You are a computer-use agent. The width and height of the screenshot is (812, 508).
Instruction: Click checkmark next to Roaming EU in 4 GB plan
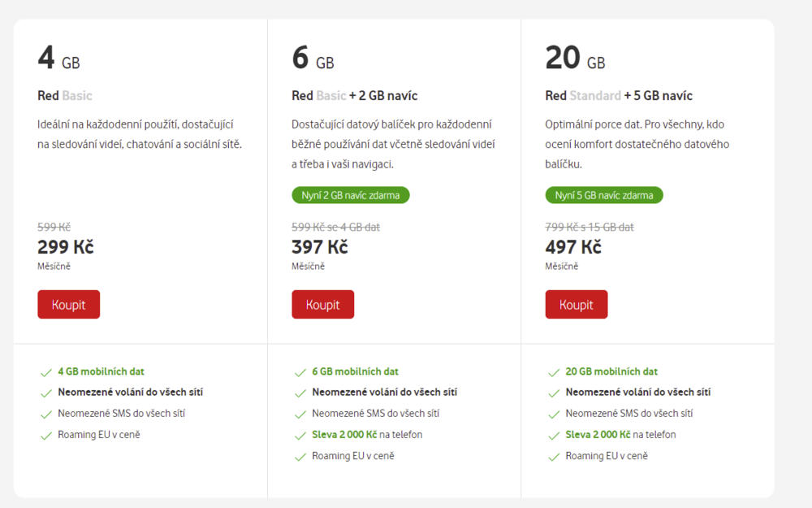[x=45, y=436]
